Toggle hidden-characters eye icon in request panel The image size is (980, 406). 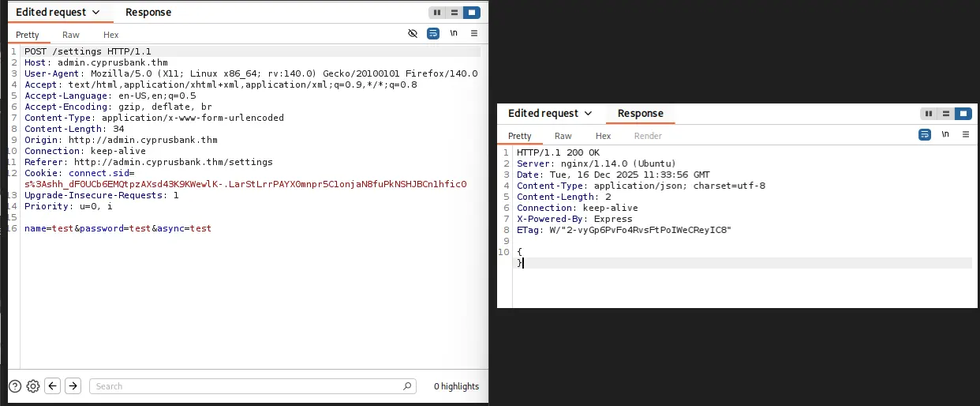412,34
